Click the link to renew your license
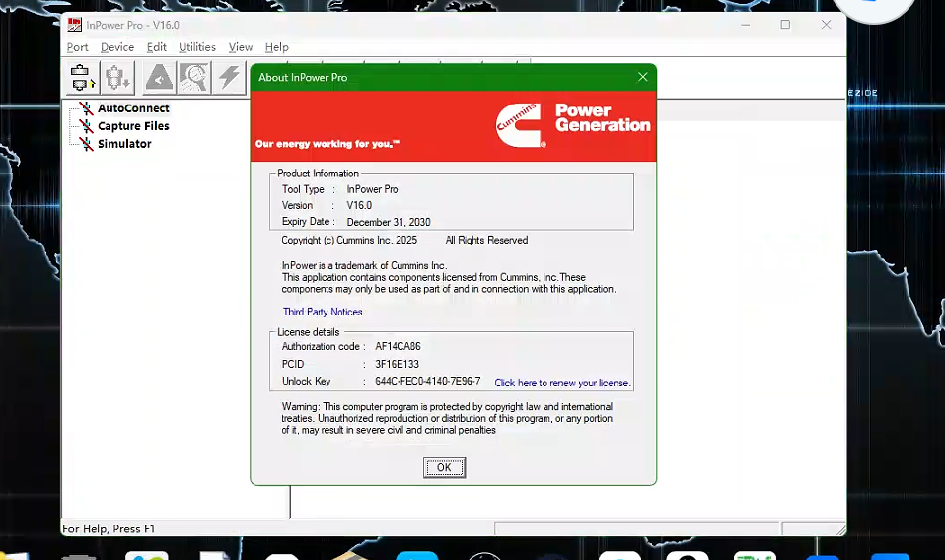The width and height of the screenshot is (945, 560). point(562,383)
